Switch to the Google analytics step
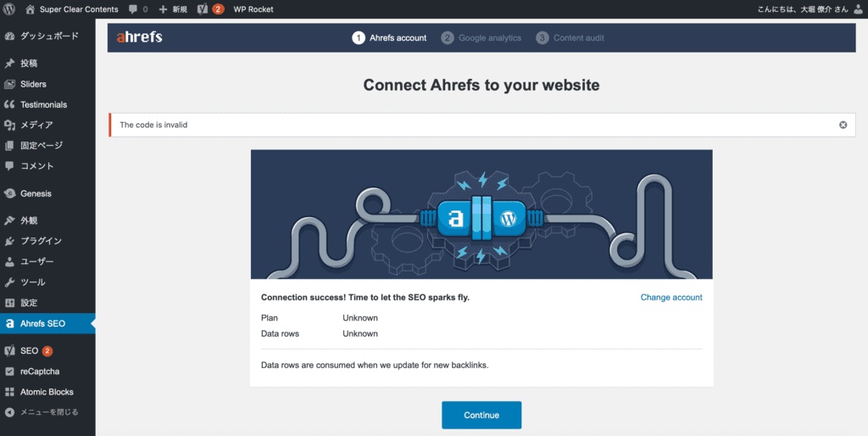 [x=481, y=38]
